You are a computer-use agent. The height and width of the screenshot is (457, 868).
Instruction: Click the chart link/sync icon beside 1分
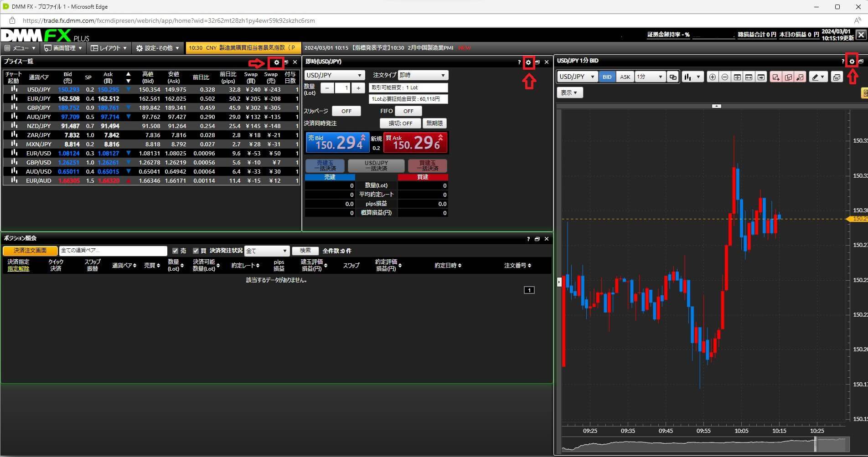coord(673,77)
